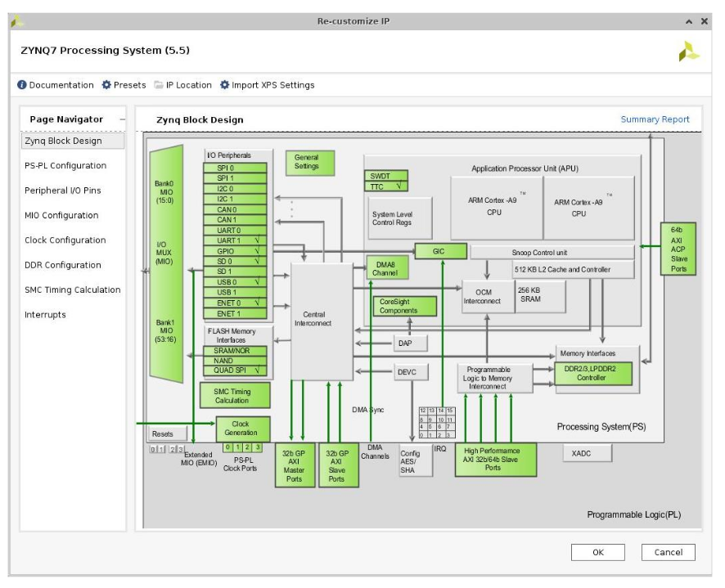
Task: Click the OK button
Action: pyautogui.click(x=598, y=552)
